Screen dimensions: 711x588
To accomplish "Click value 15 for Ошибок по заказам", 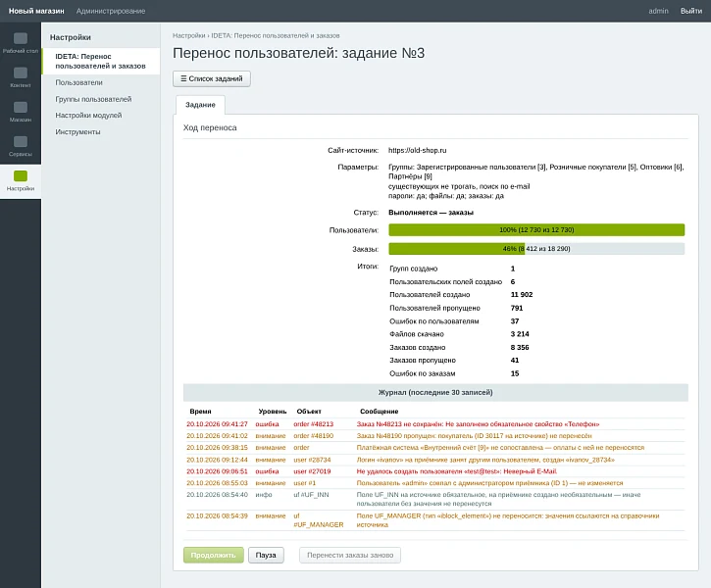I will 515,373.
